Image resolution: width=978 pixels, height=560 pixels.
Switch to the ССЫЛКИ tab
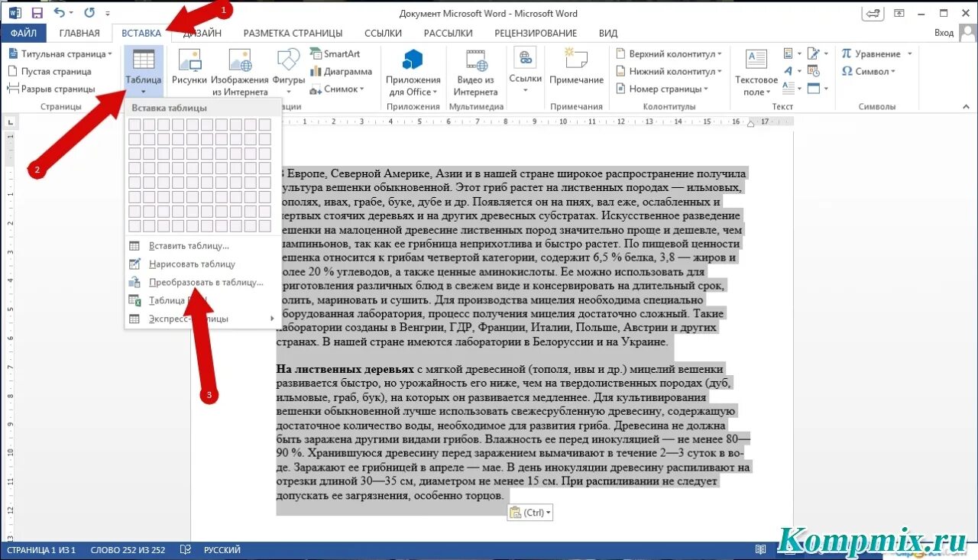click(x=383, y=33)
